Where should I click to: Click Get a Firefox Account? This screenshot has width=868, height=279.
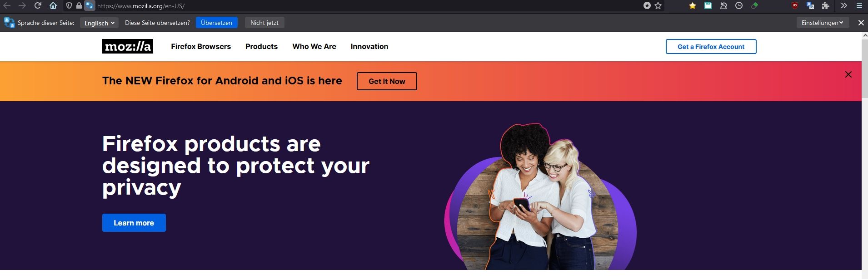[x=711, y=47]
